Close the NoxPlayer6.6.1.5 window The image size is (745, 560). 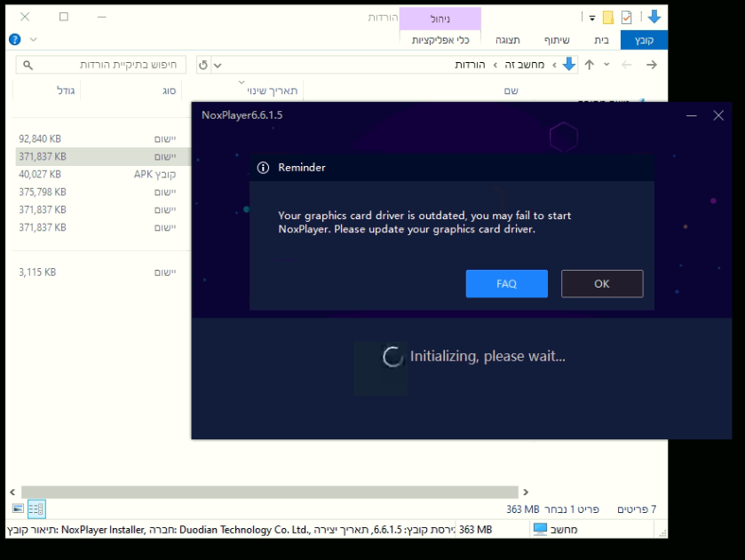(x=718, y=115)
